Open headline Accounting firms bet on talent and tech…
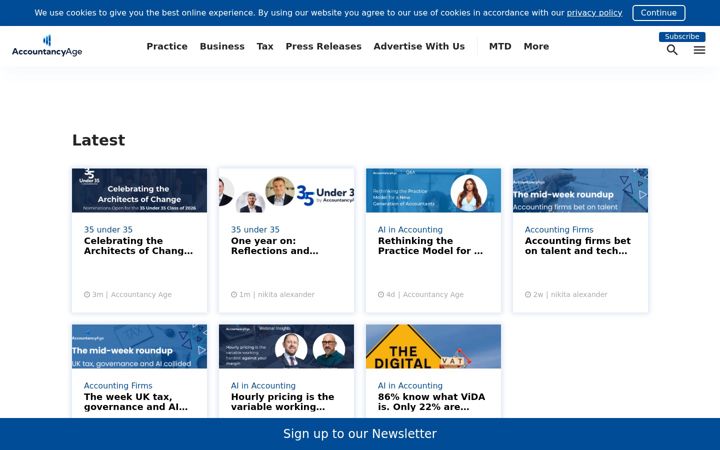The height and width of the screenshot is (450, 720). tap(578, 246)
